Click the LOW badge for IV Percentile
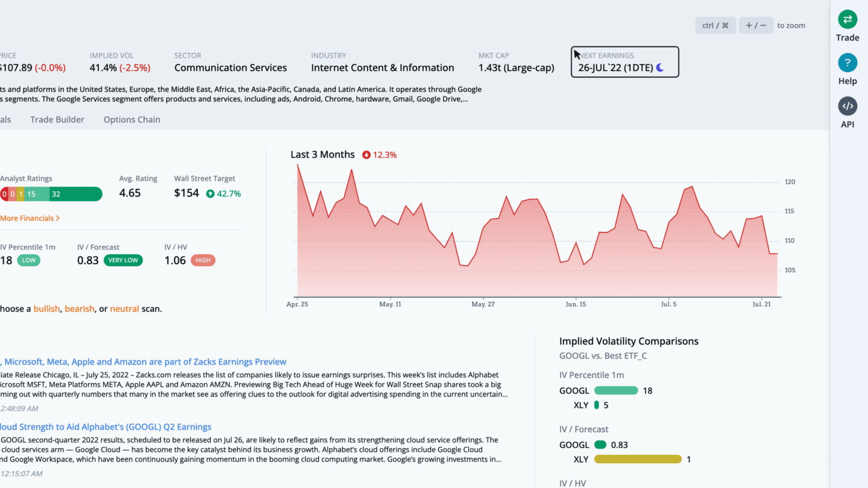Image resolution: width=868 pixels, height=488 pixels. [x=28, y=260]
